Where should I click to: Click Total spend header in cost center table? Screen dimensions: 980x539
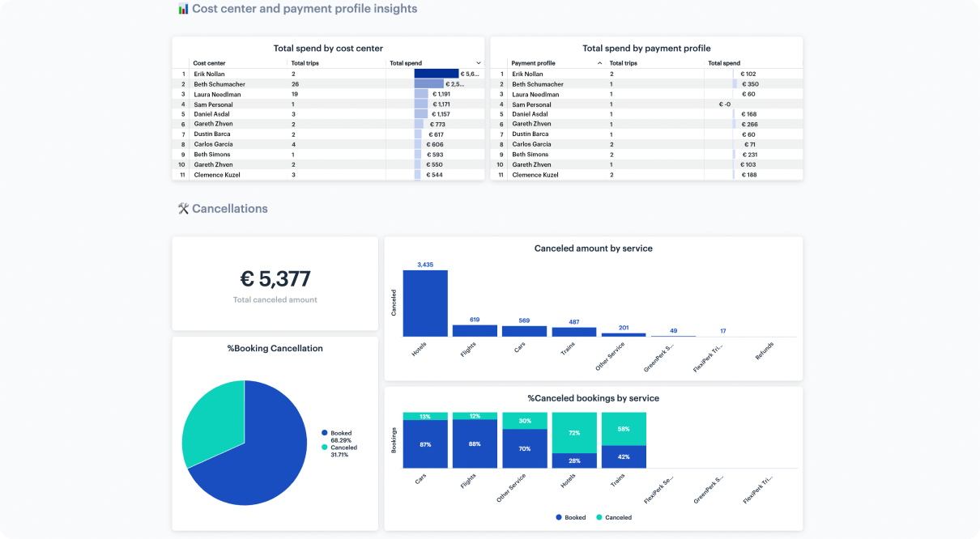click(x=406, y=63)
